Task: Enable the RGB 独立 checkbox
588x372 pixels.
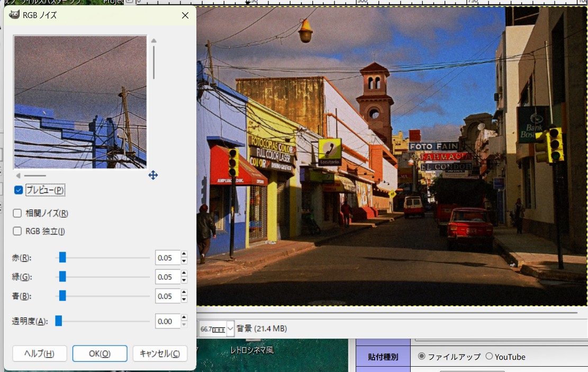Action: 17,231
